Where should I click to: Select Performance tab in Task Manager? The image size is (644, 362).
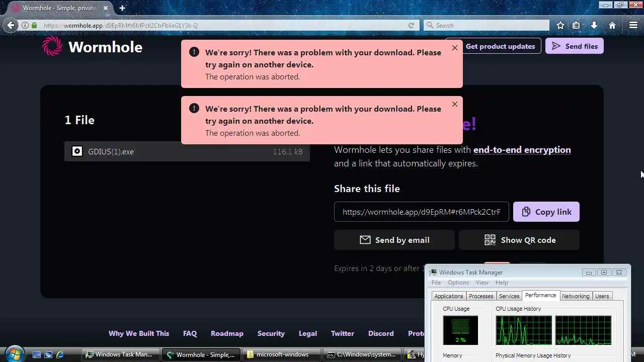[x=541, y=295]
